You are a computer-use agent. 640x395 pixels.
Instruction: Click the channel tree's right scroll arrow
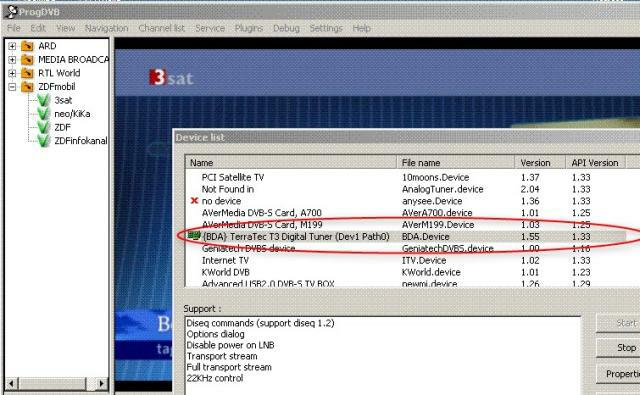tap(101, 384)
